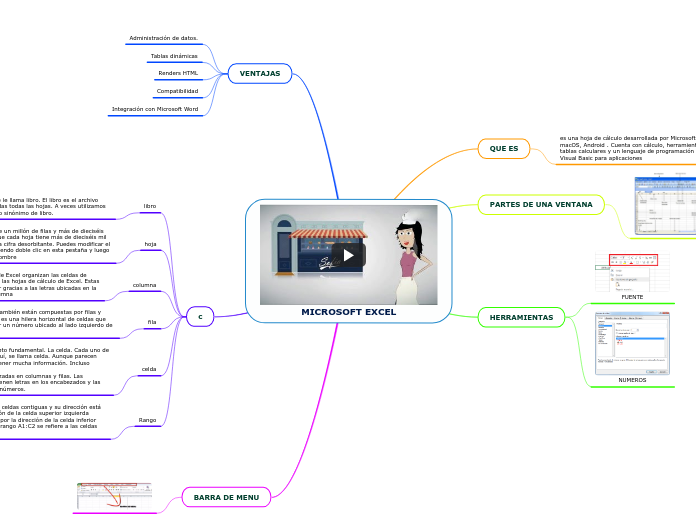Screen dimensions: 696x520
Task: Select the 'libro' subtopic label
Action: (x=150, y=206)
